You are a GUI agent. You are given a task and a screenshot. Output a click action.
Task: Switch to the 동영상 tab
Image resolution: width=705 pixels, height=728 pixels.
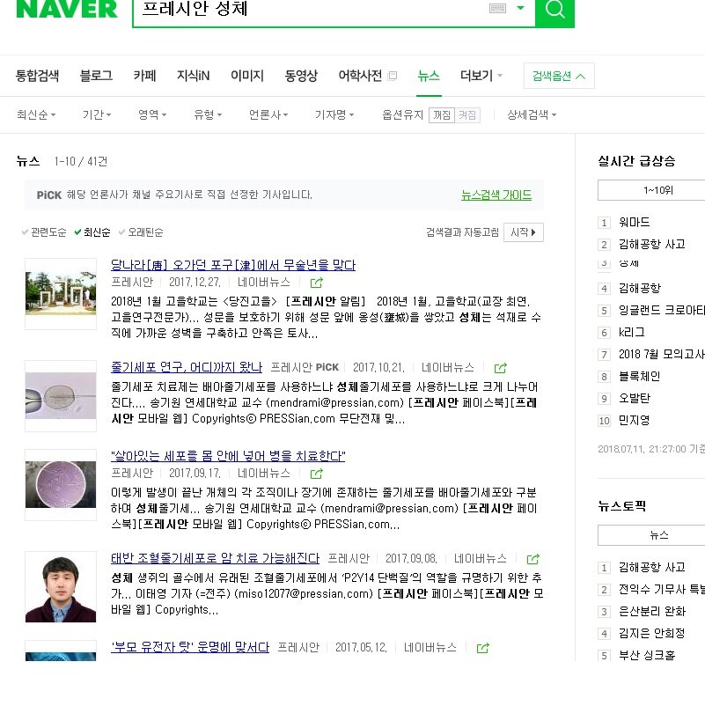tap(301, 76)
